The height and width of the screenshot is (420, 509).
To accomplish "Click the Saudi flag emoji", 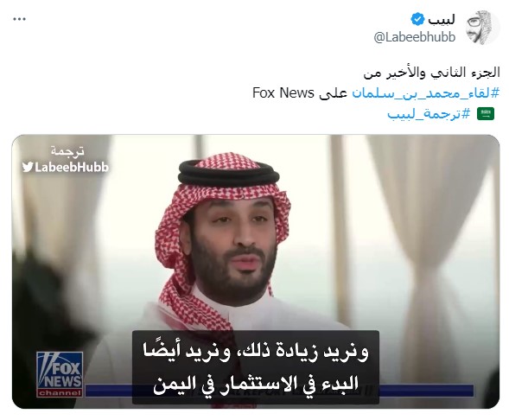I will pyautogui.click(x=486, y=113).
